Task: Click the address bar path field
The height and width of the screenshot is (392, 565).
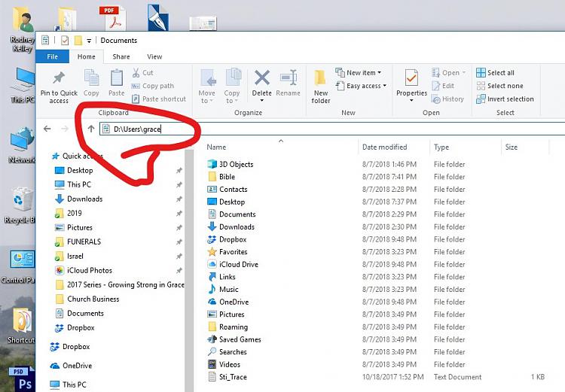Action: [331, 129]
